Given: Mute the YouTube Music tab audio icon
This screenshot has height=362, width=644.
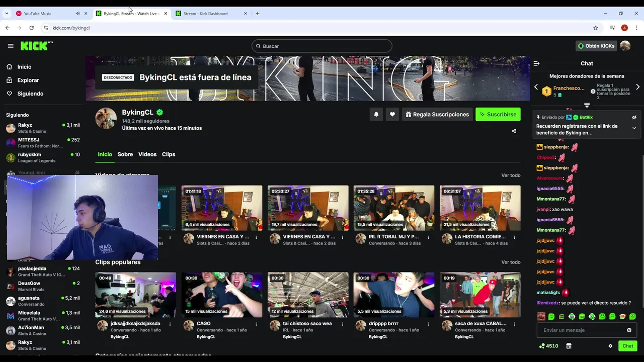Looking at the screenshot, I should 77,14.
